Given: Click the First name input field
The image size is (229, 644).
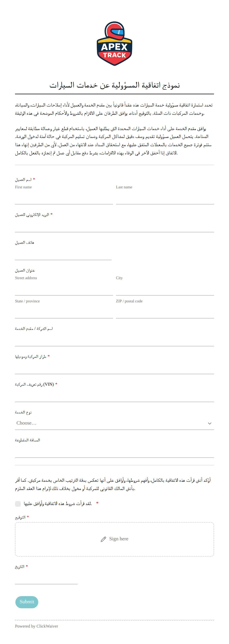Looking at the screenshot, I should pos(64,198).
